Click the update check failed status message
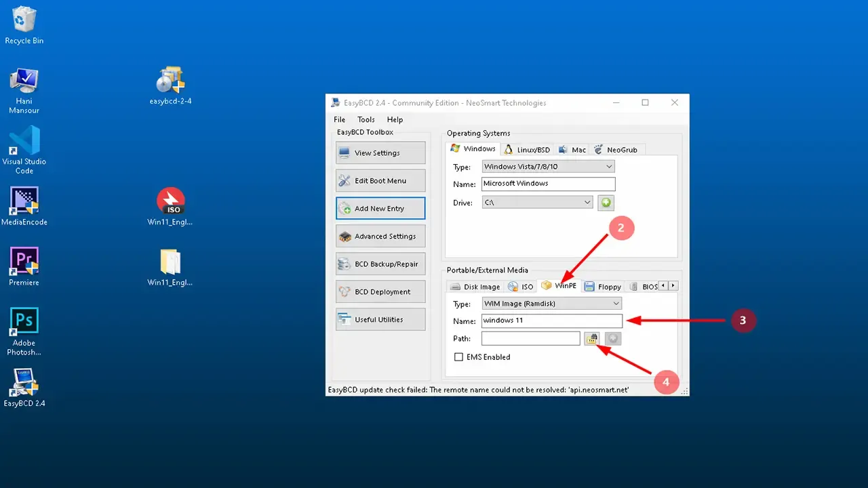This screenshot has width=868, height=488. [479, 390]
